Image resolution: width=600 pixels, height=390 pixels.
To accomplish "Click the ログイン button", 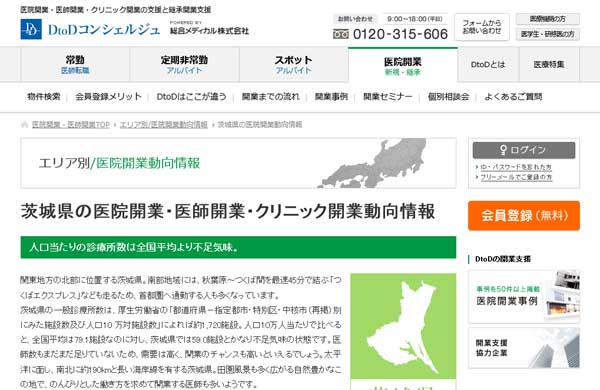I will (x=524, y=150).
